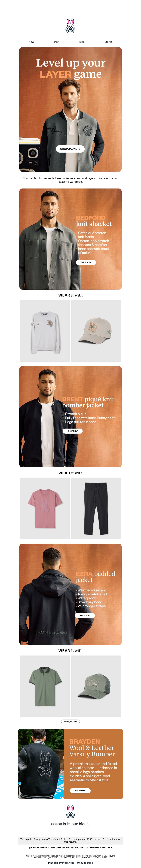
Task: Open the green trucker cap image
Action: [96, 686]
